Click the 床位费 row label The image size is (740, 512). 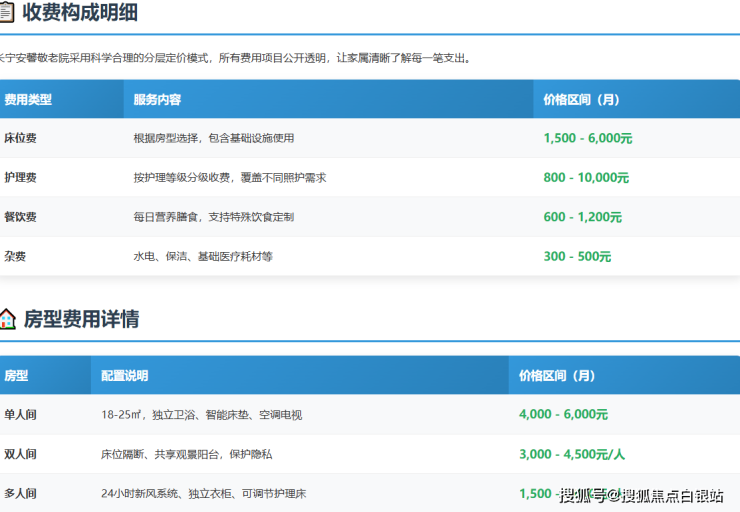21,138
